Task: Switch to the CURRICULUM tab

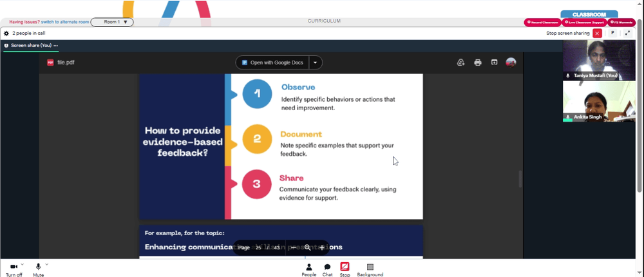Action: pos(324,21)
